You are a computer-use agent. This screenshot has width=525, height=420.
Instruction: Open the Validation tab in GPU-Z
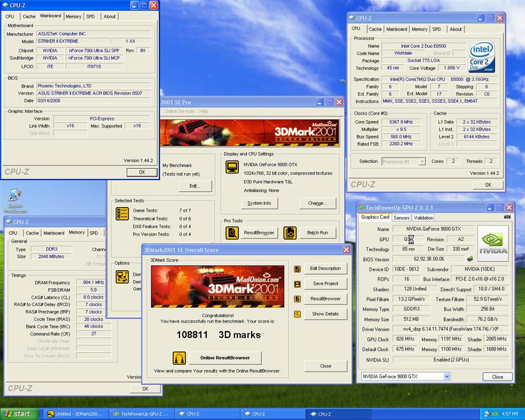(423, 218)
